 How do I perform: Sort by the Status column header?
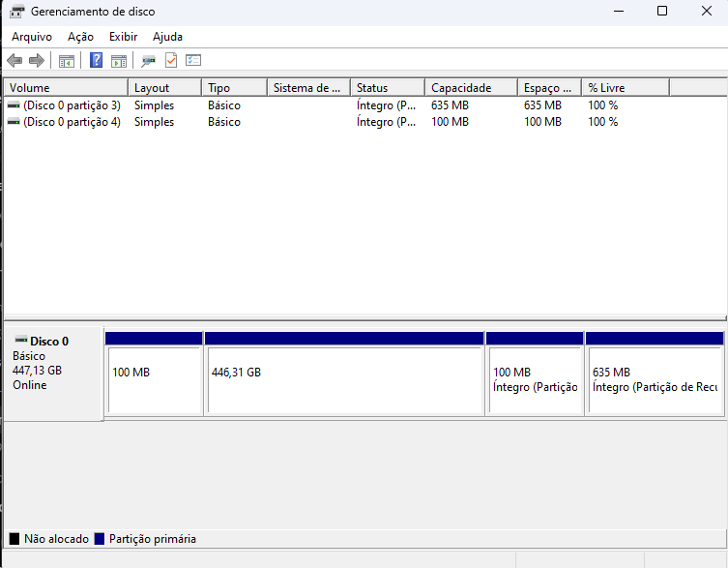(388, 88)
